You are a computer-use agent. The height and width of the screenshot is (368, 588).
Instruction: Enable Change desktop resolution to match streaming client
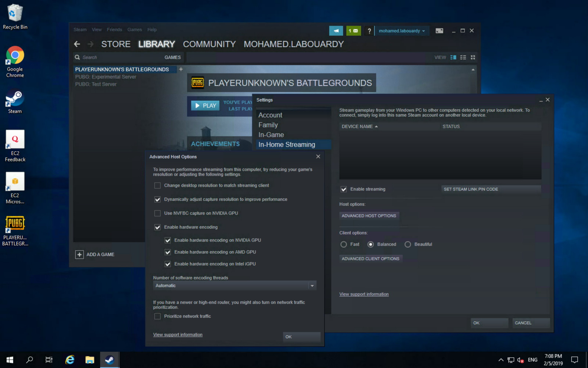point(158,185)
